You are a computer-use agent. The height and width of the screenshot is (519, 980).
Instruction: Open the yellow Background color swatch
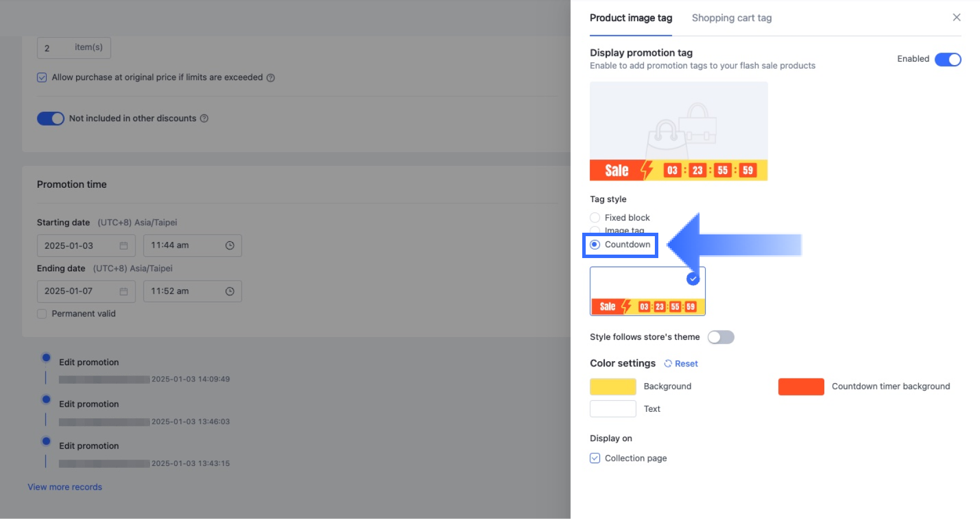click(613, 387)
